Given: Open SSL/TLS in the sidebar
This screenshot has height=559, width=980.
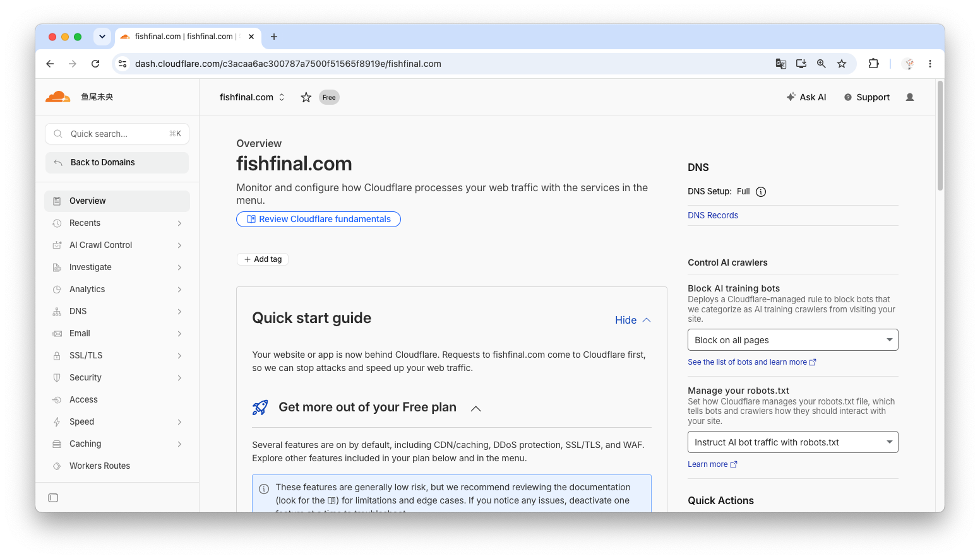Looking at the screenshot, I should coord(117,355).
